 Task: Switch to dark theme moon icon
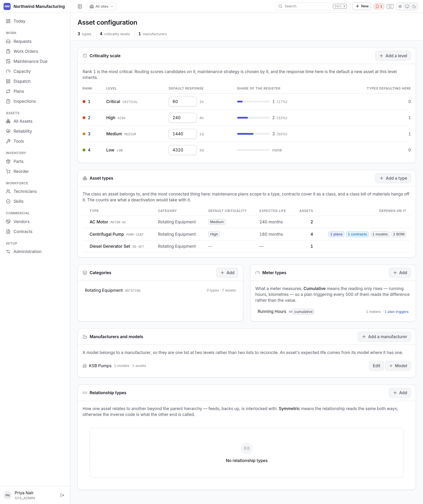pos(414,6)
